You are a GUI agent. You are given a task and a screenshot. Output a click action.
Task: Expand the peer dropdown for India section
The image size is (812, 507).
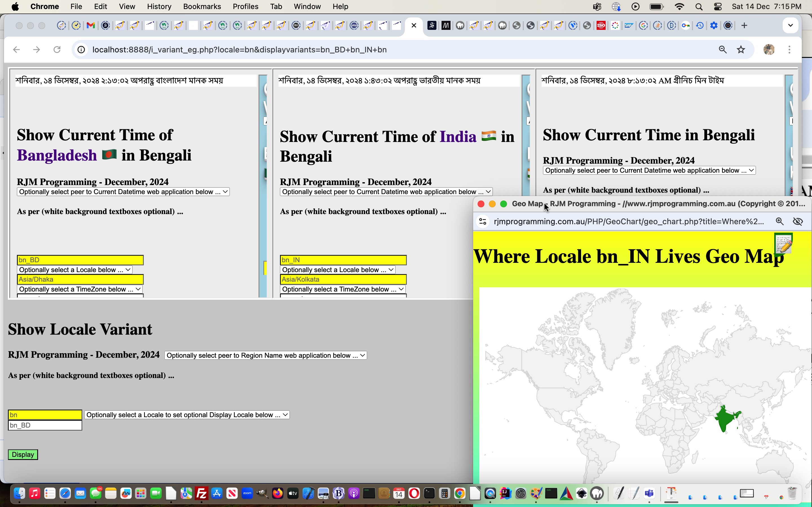pos(386,192)
